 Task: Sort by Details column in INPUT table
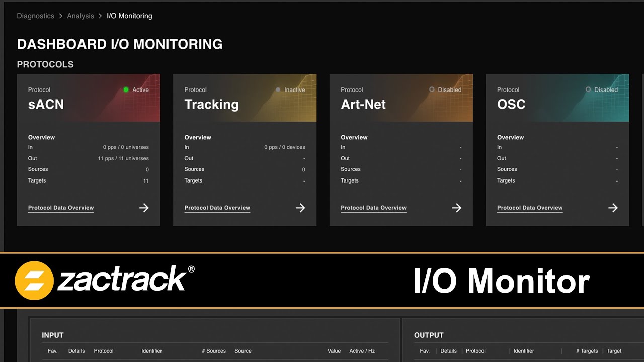click(76, 351)
